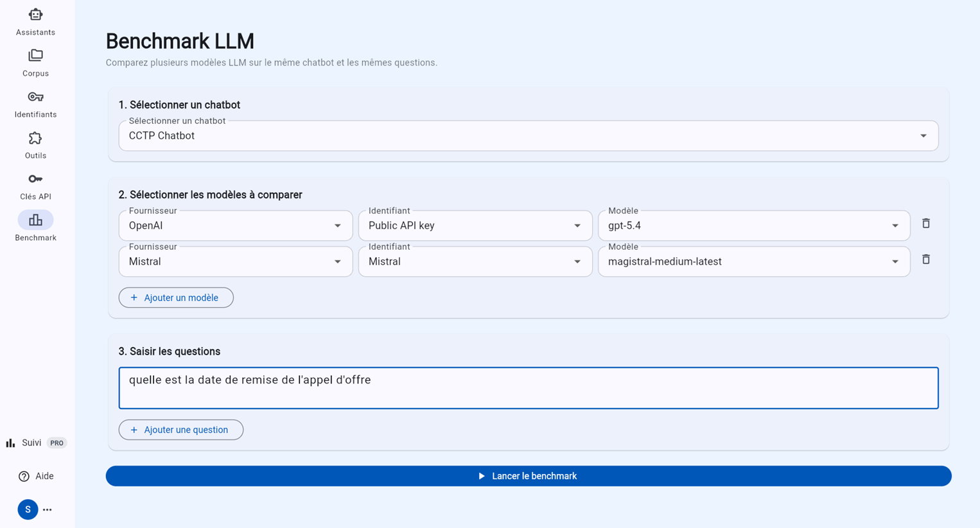The image size is (980, 528).
Task: Focus the question text field
Action: tap(529, 388)
